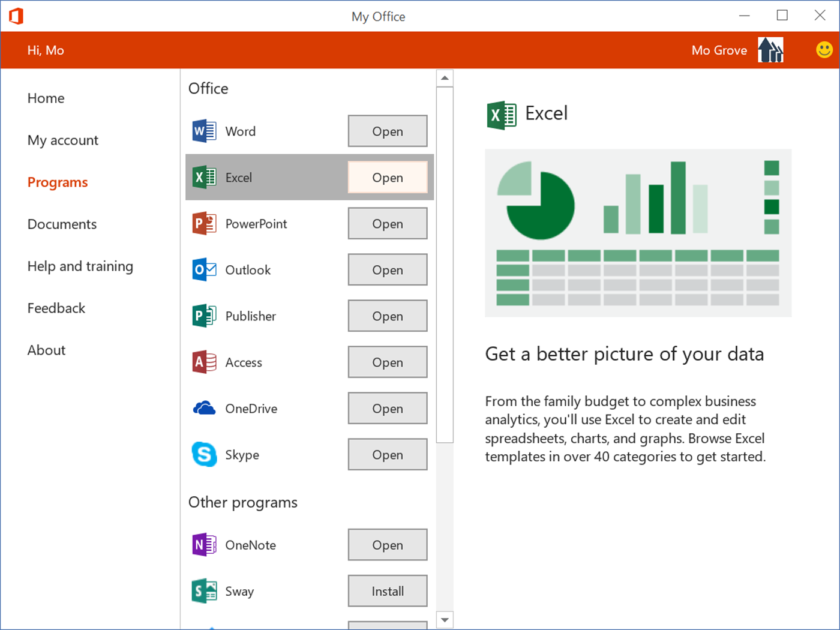The height and width of the screenshot is (630, 840).
Task: Open OneNote with its Open button
Action: point(388,544)
